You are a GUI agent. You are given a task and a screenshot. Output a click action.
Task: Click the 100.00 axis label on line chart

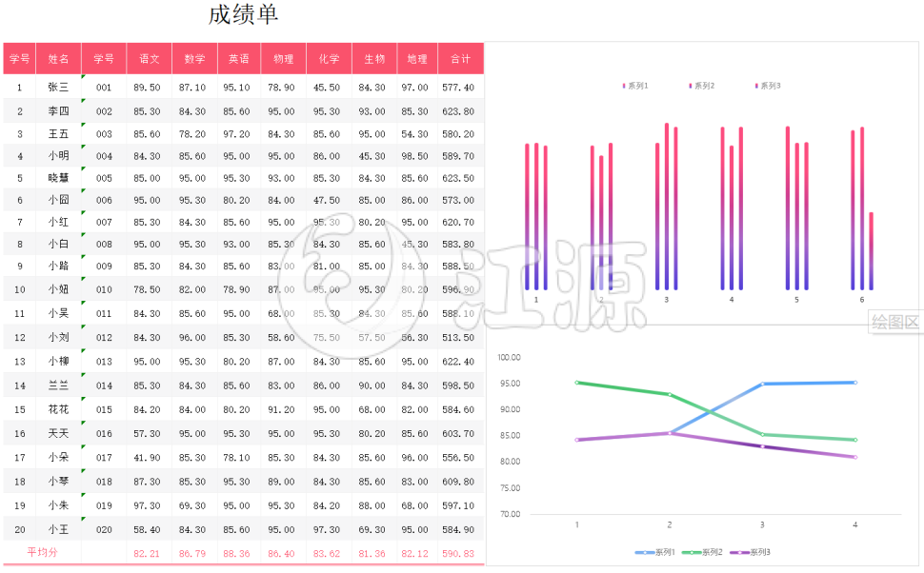[509, 358]
